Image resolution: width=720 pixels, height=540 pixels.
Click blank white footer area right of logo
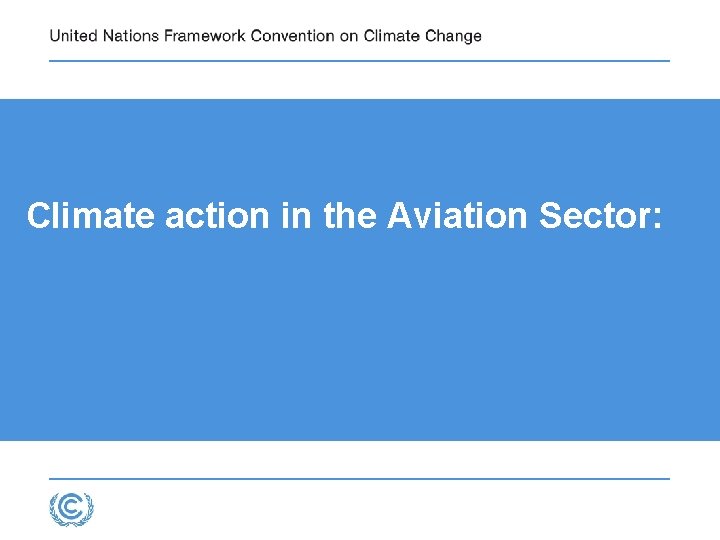click(x=400, y=510)
